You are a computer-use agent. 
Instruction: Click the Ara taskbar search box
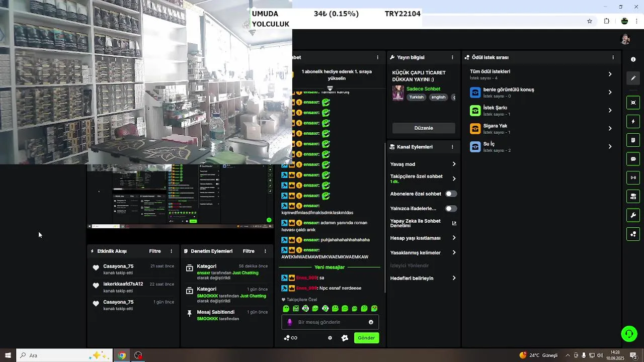click(64, 355)
